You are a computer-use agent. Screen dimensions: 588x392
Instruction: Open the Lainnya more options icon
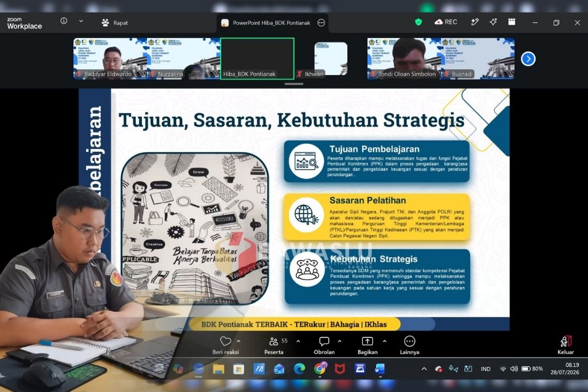(x=409, y=341)
